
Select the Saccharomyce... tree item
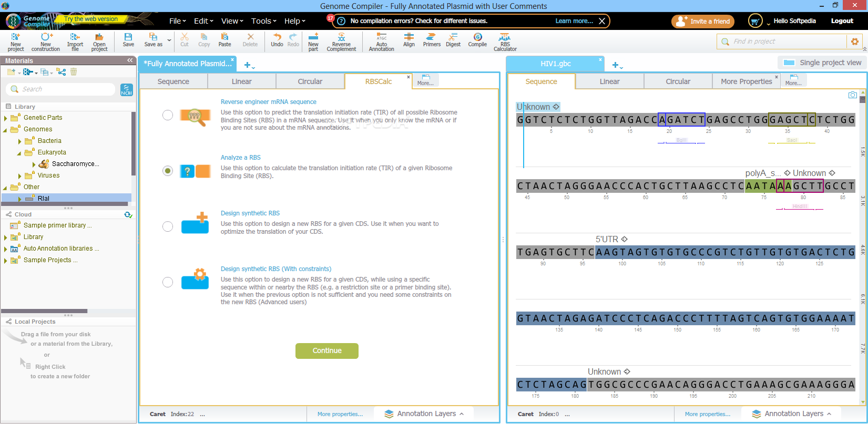click(75, 164)
